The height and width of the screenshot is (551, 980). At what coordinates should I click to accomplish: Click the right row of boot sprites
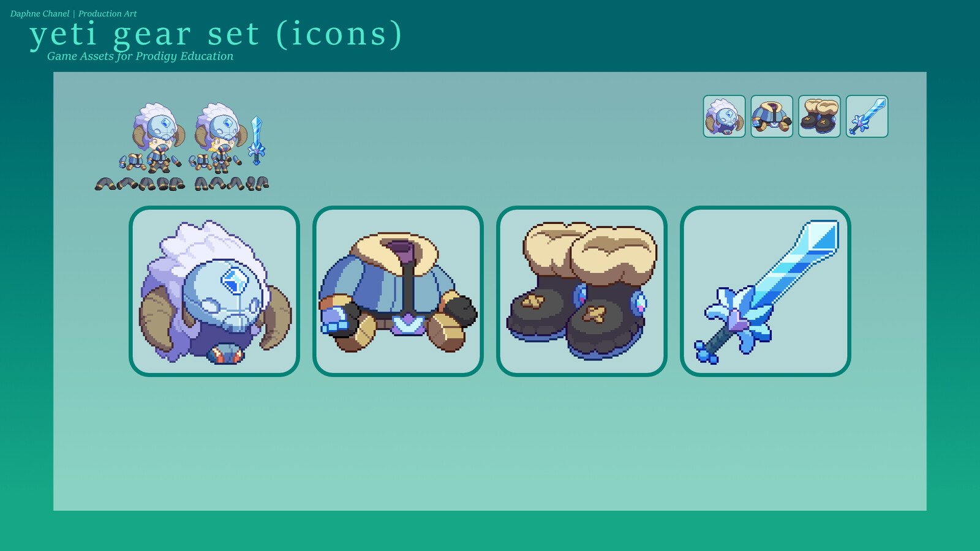click(232, 184)
